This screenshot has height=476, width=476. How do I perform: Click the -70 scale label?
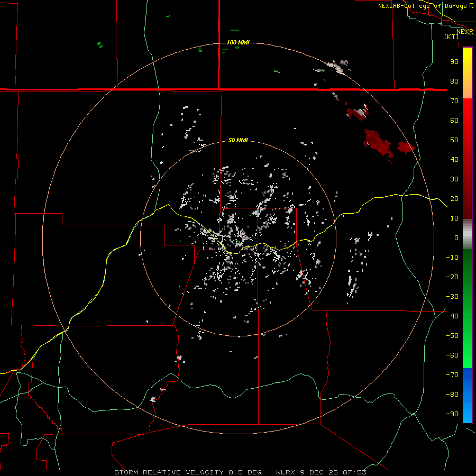click(x=452, y=375)
